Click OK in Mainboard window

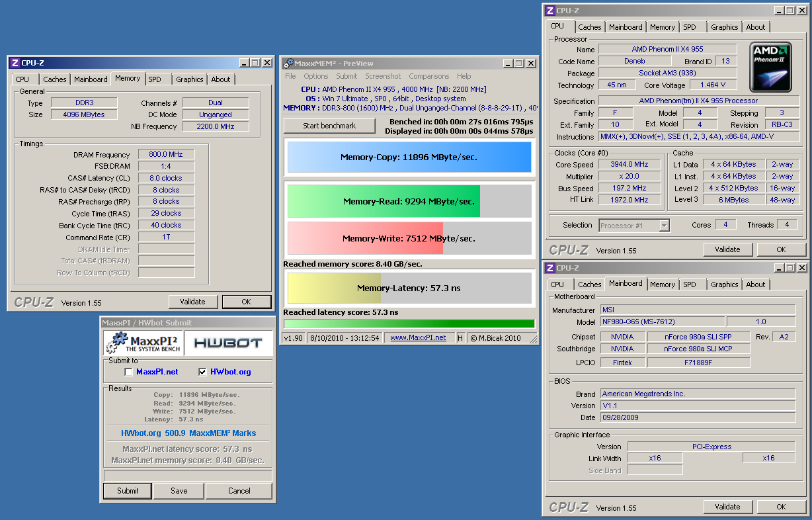(781, 507)
